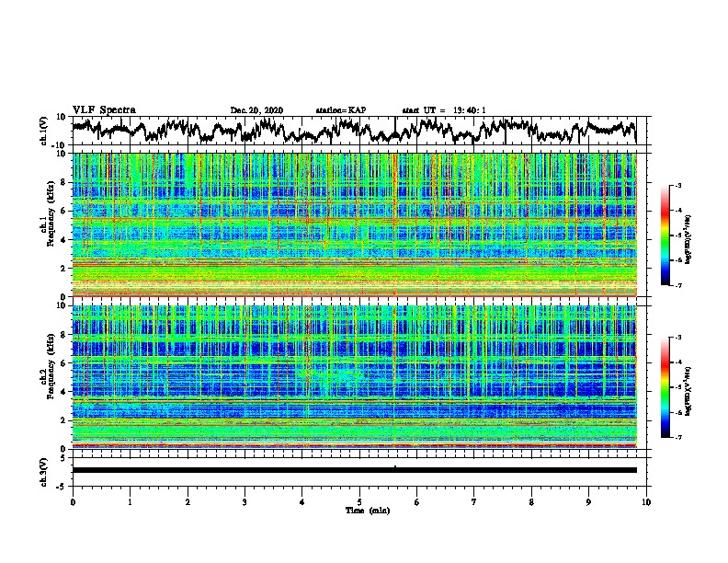Click the ch.1 voltage waveform trace panel
The width and height of the screenshot is (728, 563).
[x=361, y=131]
